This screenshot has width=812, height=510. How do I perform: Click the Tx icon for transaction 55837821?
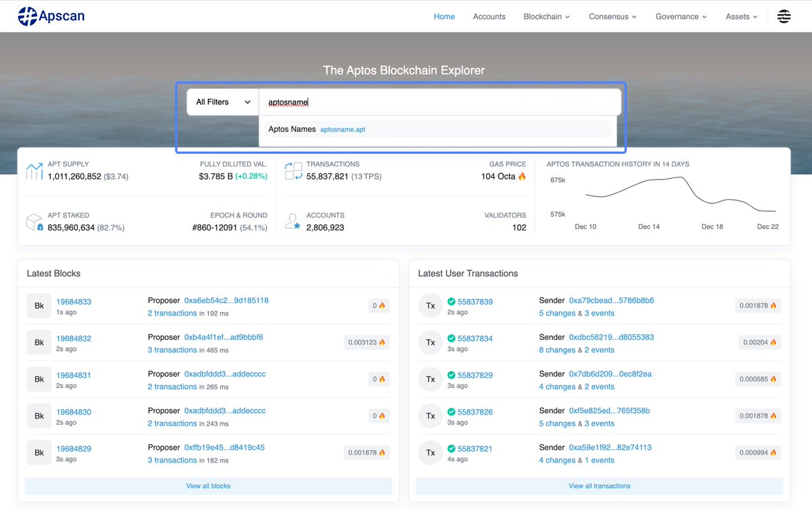click(430, 452)
